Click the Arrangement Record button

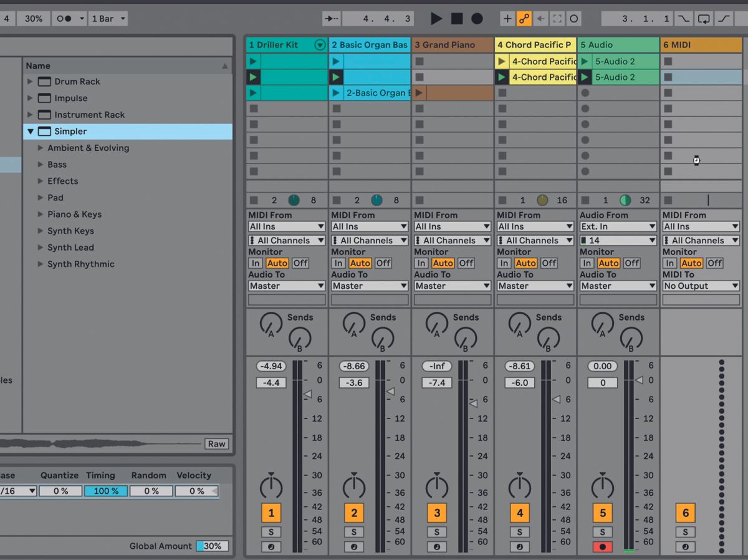pyautogui.click(x=477, y=19)
